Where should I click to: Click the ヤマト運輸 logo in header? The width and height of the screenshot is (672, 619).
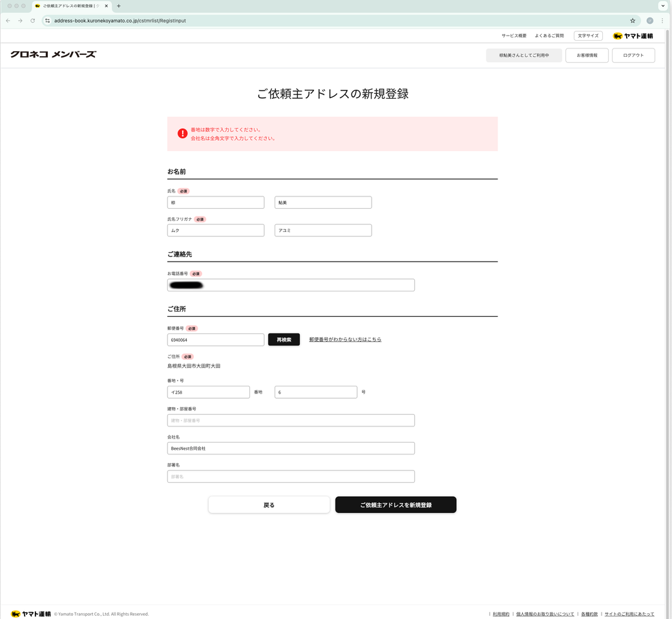pos(633,36)
